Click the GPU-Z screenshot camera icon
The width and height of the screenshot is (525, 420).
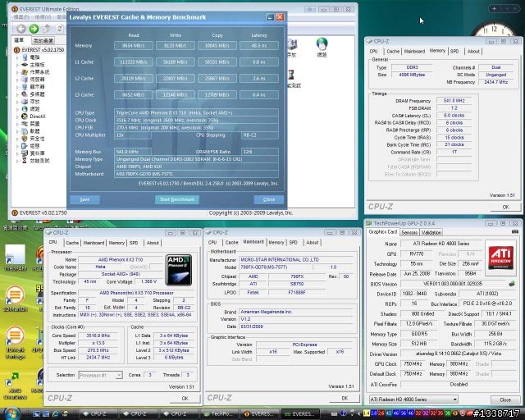click(x=514, y=232)
